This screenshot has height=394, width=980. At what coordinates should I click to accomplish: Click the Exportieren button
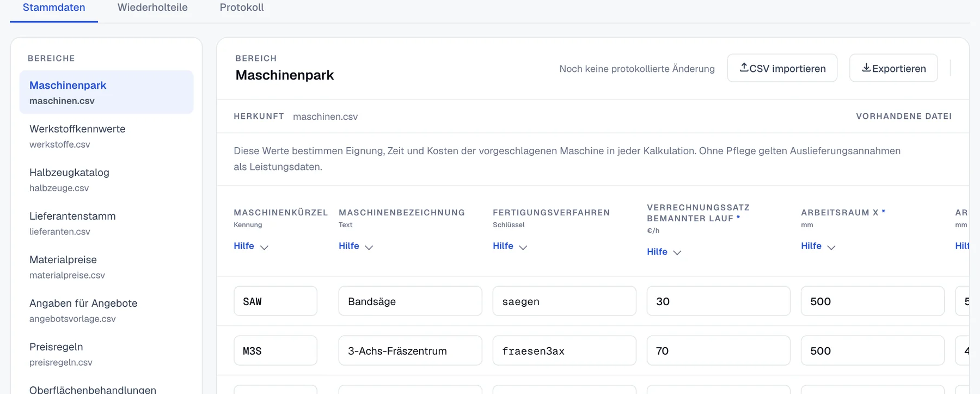tap(893, 68)
